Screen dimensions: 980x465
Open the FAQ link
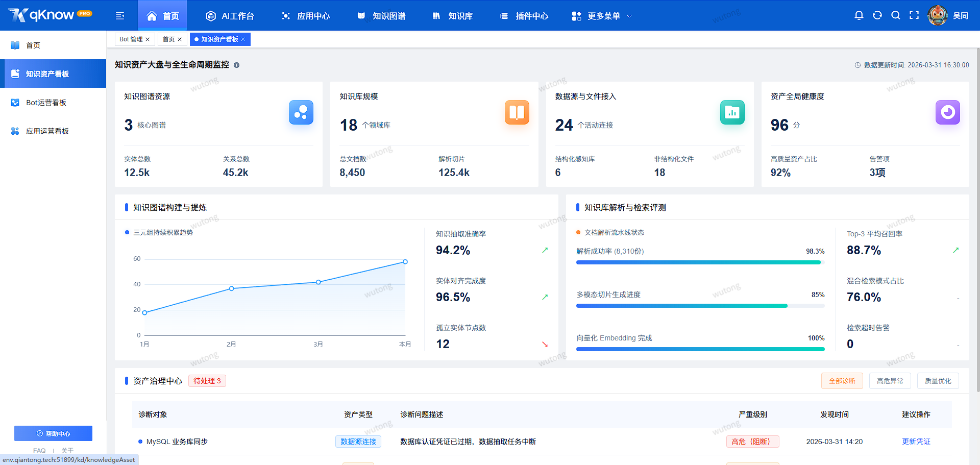pos(39,451)
